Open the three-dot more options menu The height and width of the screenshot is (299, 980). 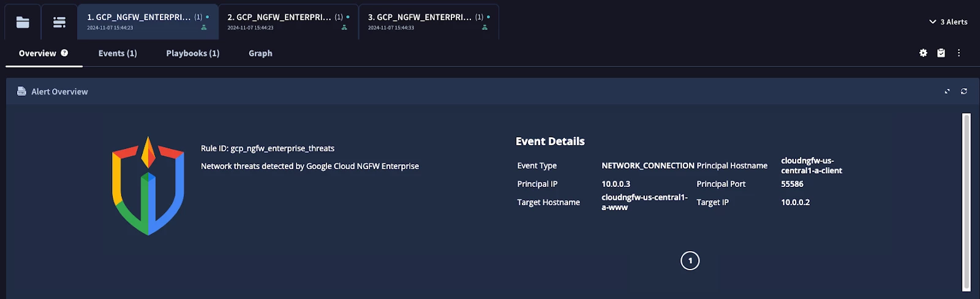pos(959,53)
